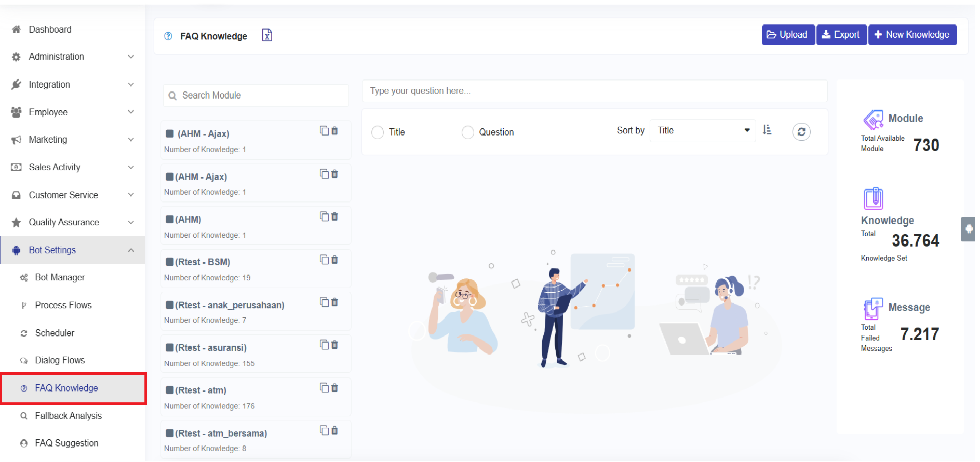Screen dimensions: 980x462
Task: Click the Excel file icon beside FAQ Knowledge
Action: point(266,35)
